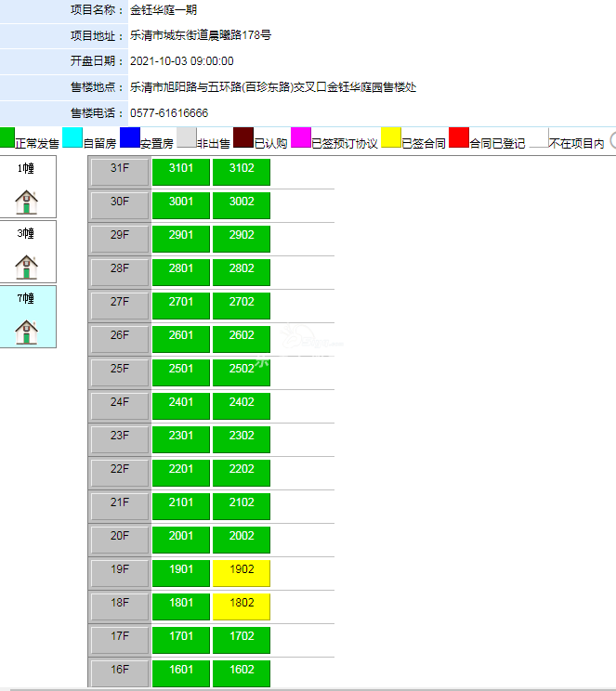Viewport: 616px width, 691px height.
Task: Click yellow 已签合同 legend swatch
Action: [391, 137]
